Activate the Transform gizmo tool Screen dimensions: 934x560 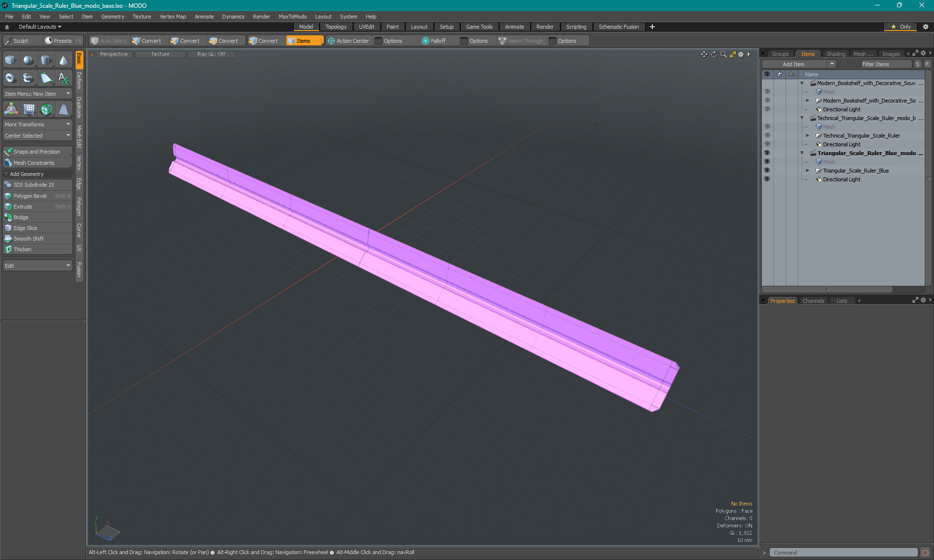11,109
